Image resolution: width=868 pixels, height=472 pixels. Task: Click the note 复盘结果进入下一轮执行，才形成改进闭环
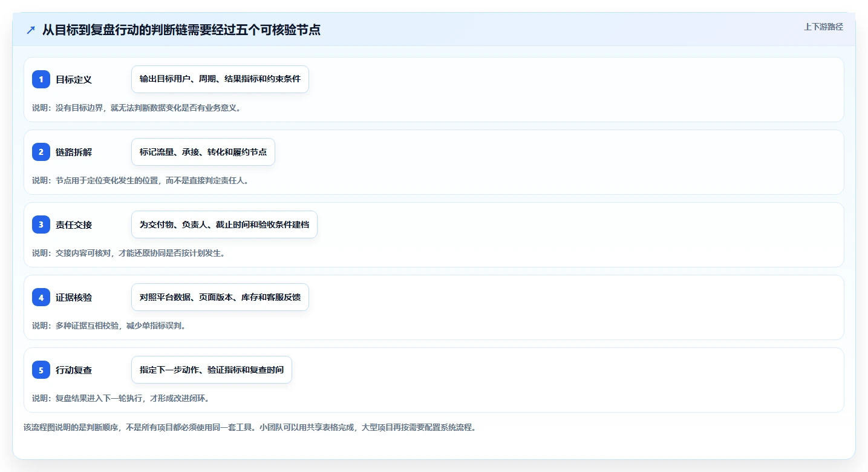[x=121, y=398]
